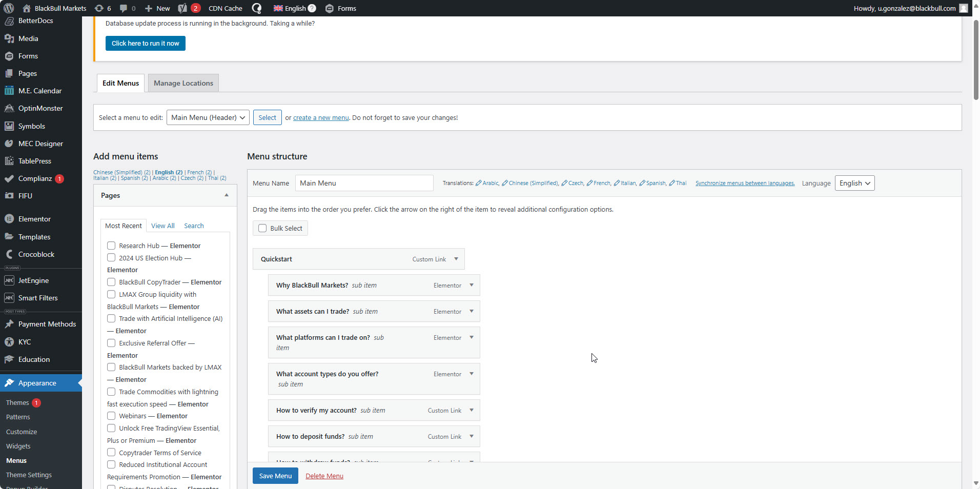
Task: Expand the Why BlackBull Markets? item
Action: pos(472,285)
